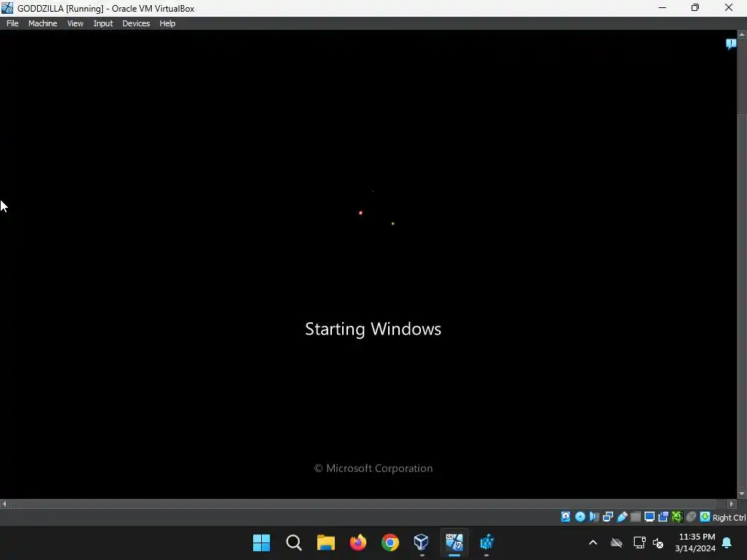Click the hard disk activity status icon

[565, 517]
